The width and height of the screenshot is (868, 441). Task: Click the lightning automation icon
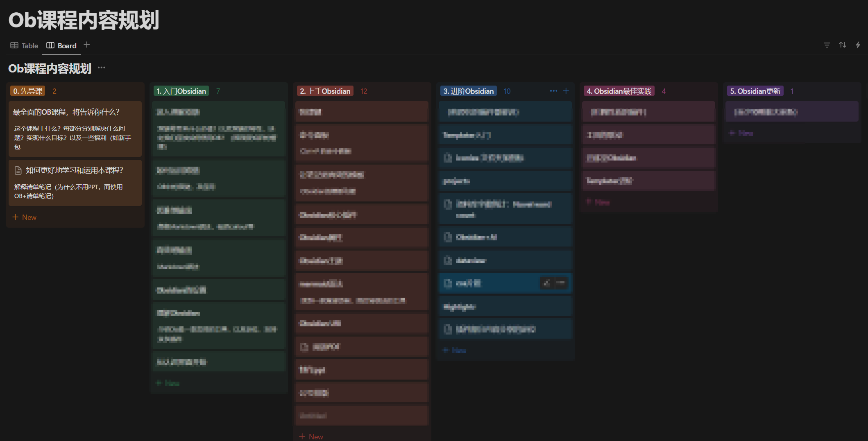tap(858, 45)
